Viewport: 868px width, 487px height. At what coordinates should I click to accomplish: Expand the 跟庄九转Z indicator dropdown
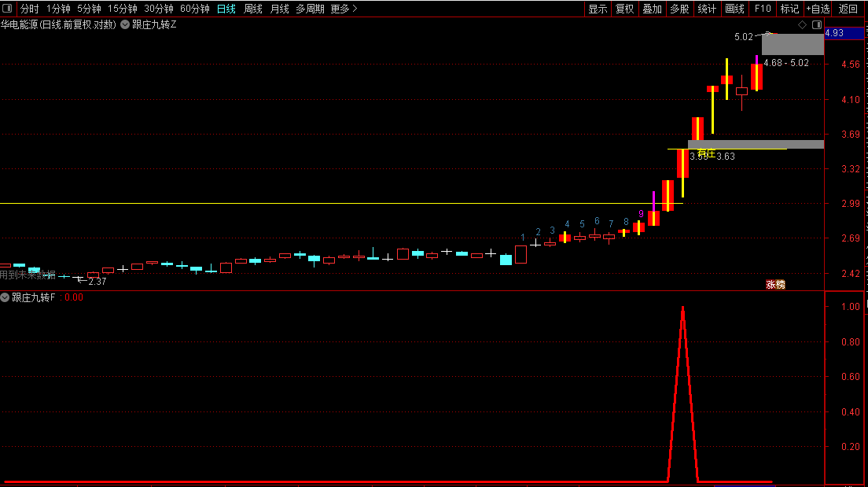[125, 24]
